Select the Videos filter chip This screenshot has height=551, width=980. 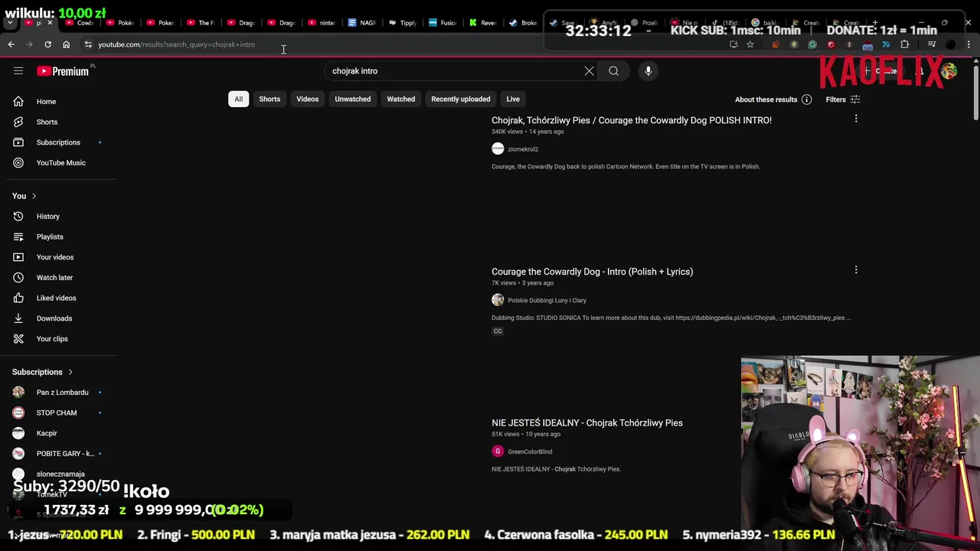point(307,99)
